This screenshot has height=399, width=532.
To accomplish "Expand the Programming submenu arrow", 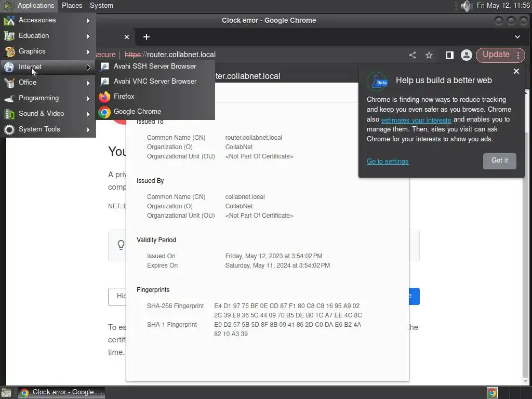I will pyautogui.click(x=88, y=99).
